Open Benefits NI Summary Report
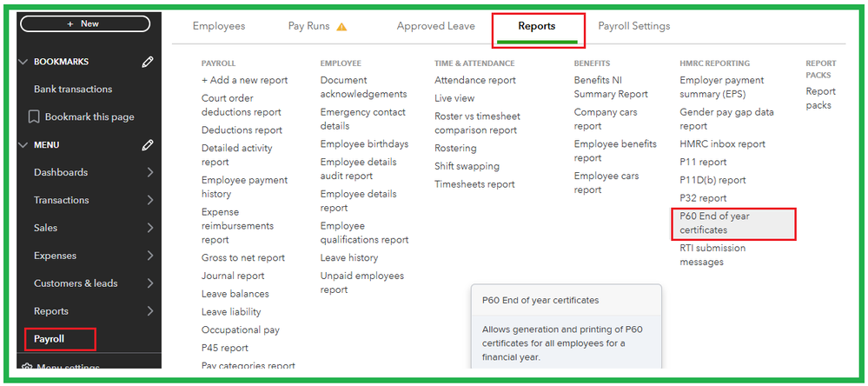 pos(611,88)
